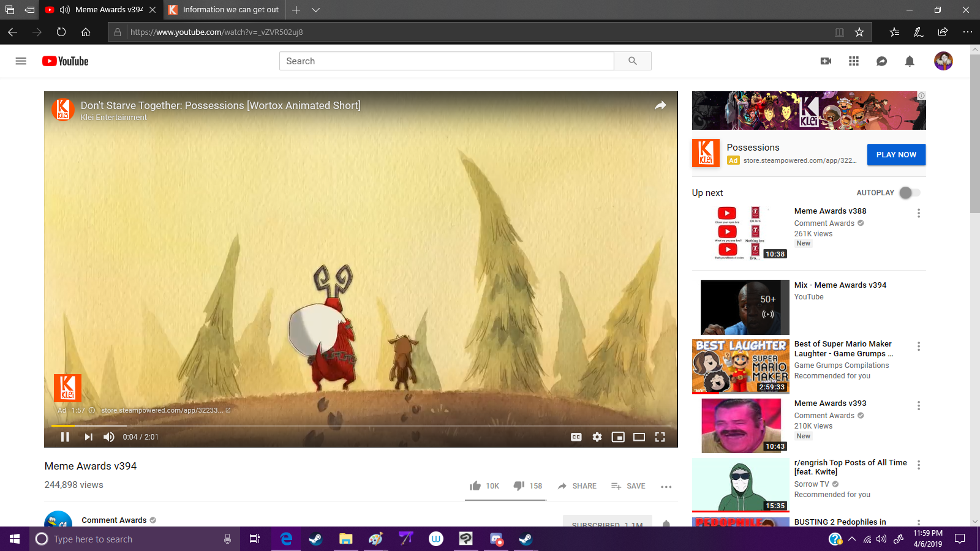The width and height of the screenshot is (980, 551).
Task: Click the YouTube notifications bell
Action: (x=910, y=61)
